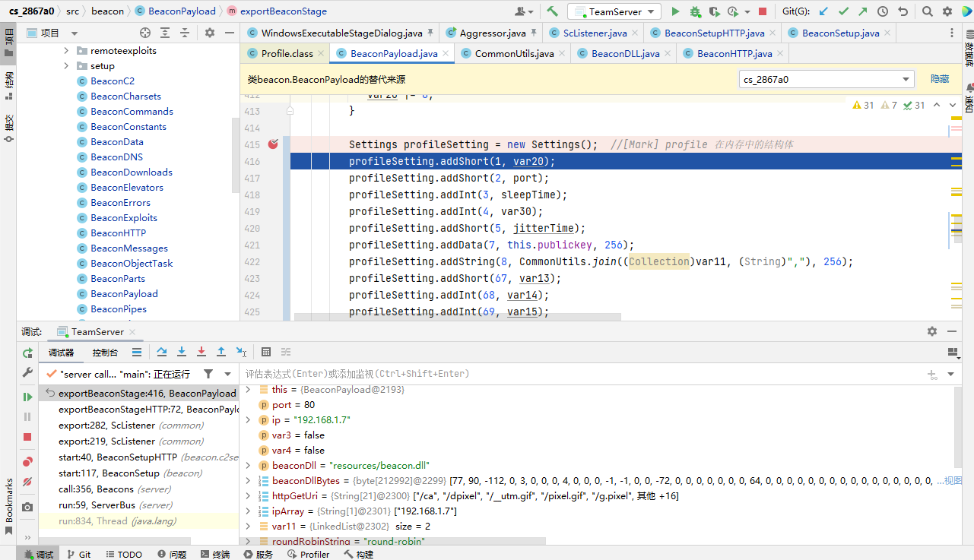Viewport: 974px width, 560px height.
Task: Open Evaluate Expression calculator icon
Action: pyautogui.click(x=266, y=352)
